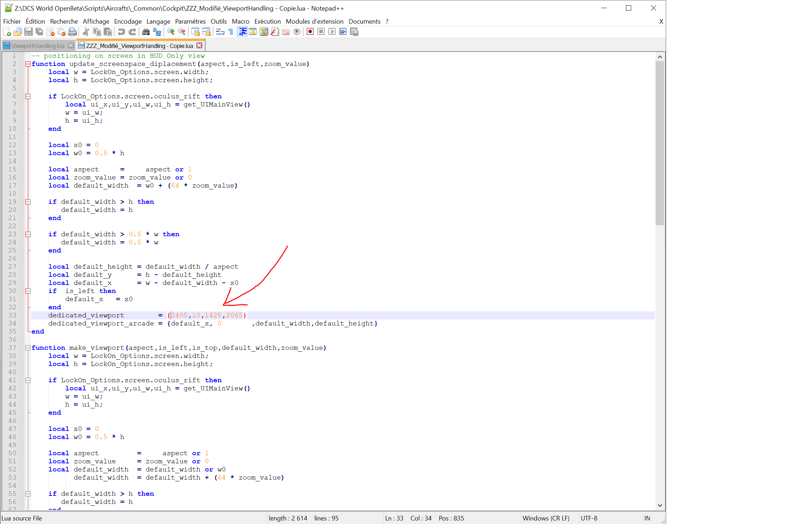Start macro recording
The width and height of the screenshot is (812, 524).
pos(310,32)
